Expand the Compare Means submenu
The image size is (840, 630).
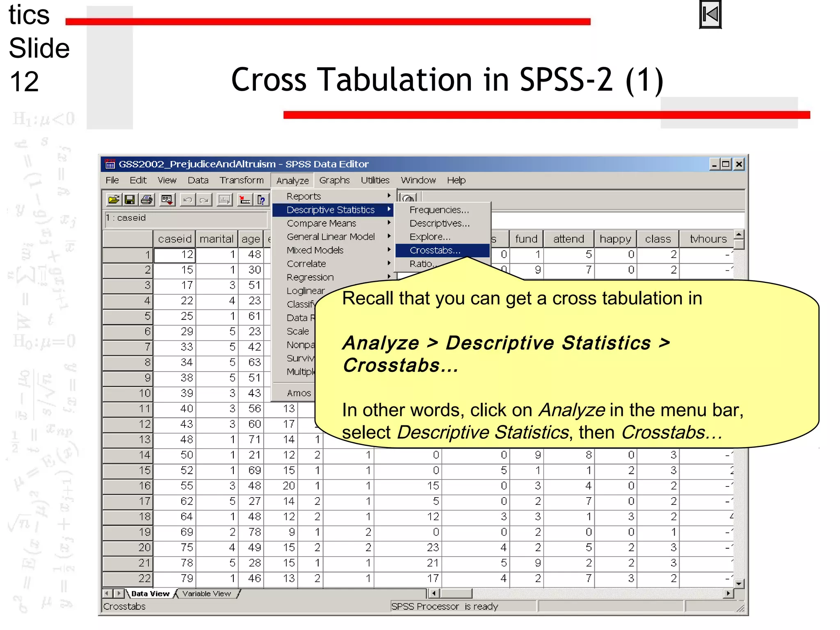pos(333,224)
